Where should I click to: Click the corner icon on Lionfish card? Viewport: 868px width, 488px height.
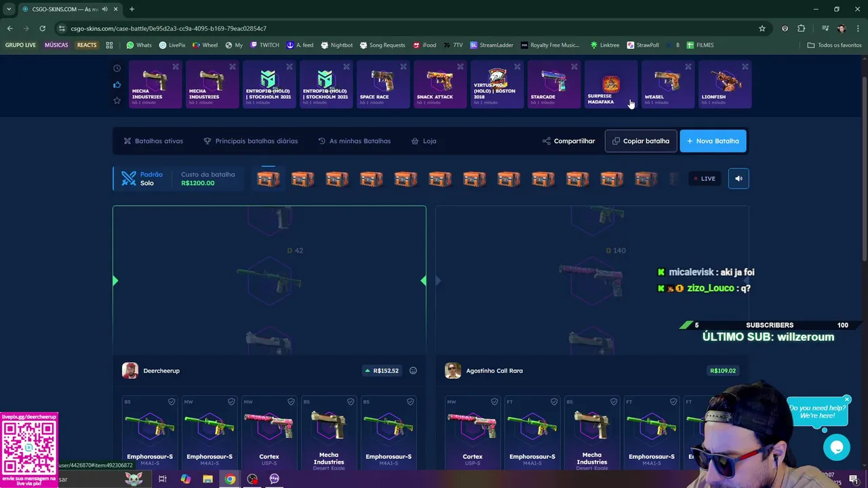click(x=745, y=66)
